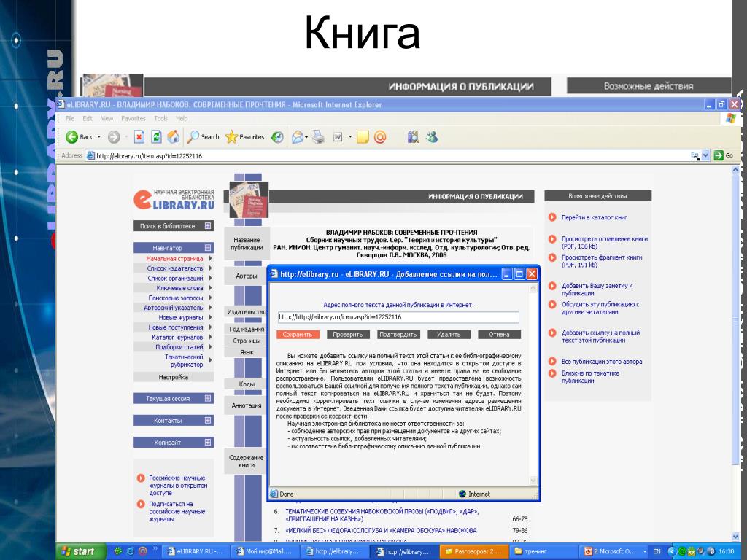Go back with the Back toolbar button
This screenshot has height=560, width=747.
(x=80, y=137)
